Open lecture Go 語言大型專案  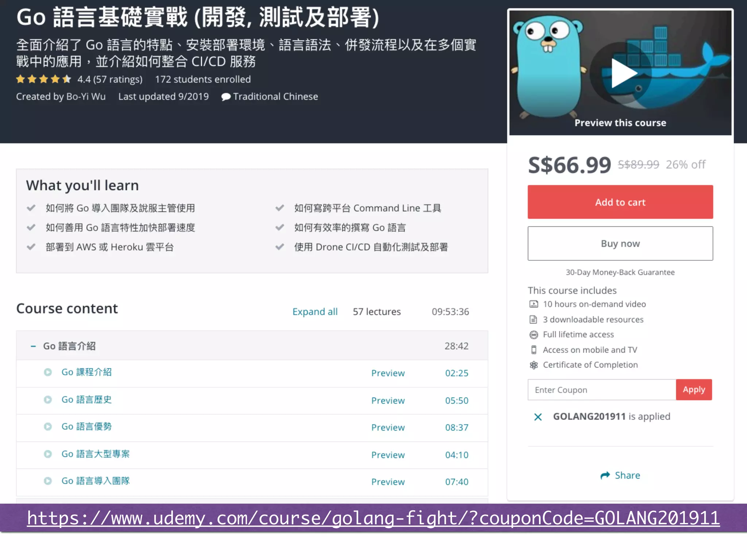click(96, 454)
